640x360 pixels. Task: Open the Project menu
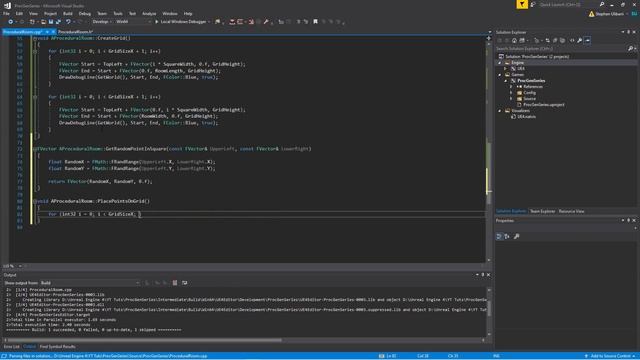(50, 13)
